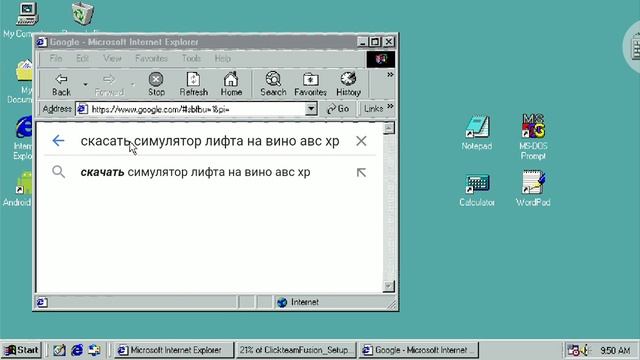Go to the Home page
Image resolution: width=640 pixels, height=360 pixels.
tap(231, 84)
